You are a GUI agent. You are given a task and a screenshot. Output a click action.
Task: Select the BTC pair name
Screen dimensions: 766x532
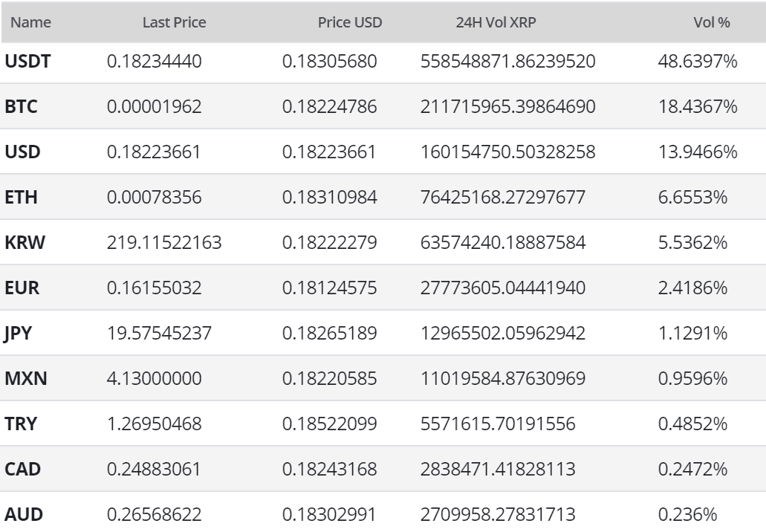(x=22, y=107)
